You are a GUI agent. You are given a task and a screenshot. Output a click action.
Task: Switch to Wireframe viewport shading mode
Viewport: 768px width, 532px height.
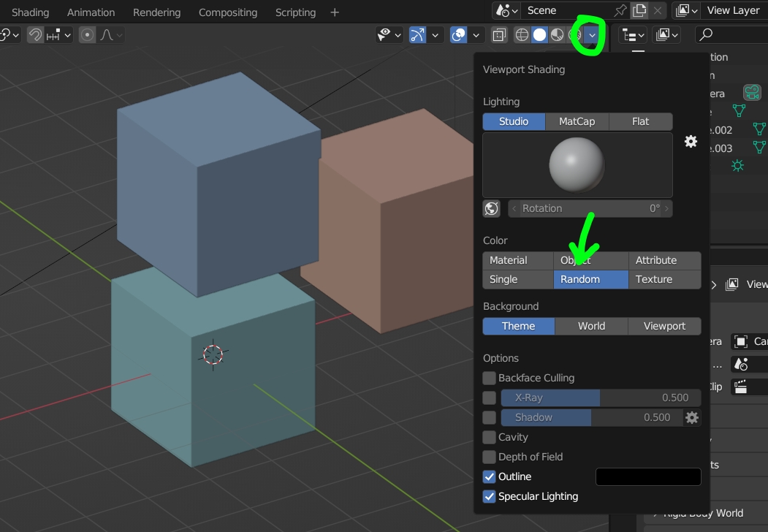[522, 34]
